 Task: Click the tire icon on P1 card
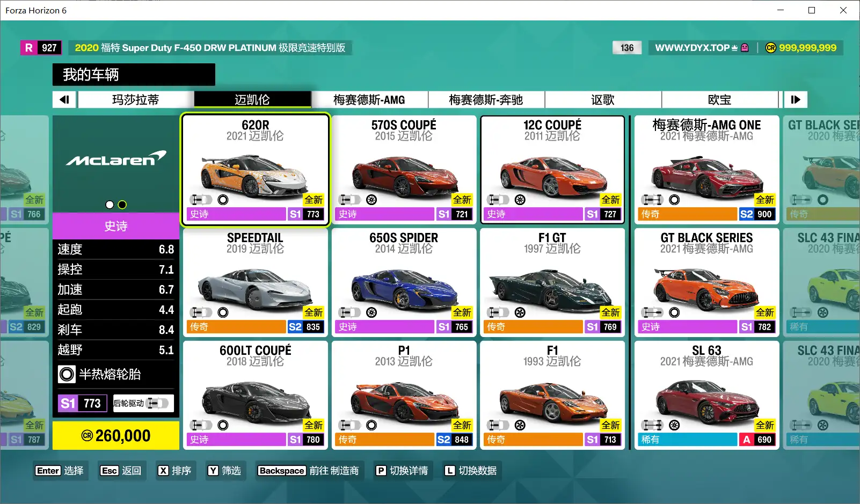pyautogui.click(x=371, y=425)
